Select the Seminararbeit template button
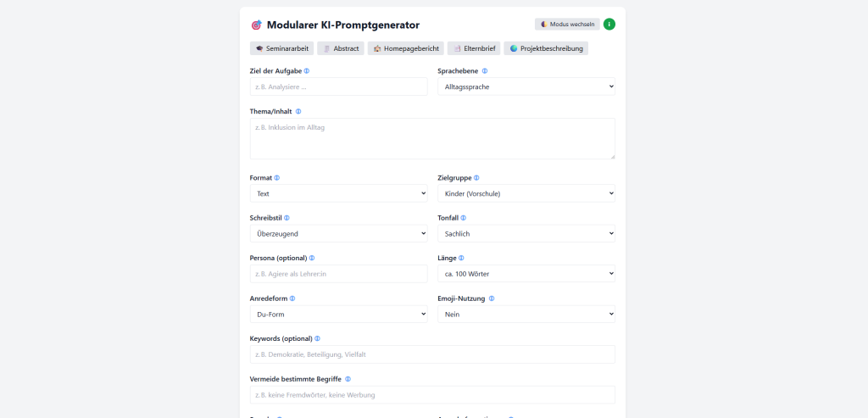 [281, 48]
